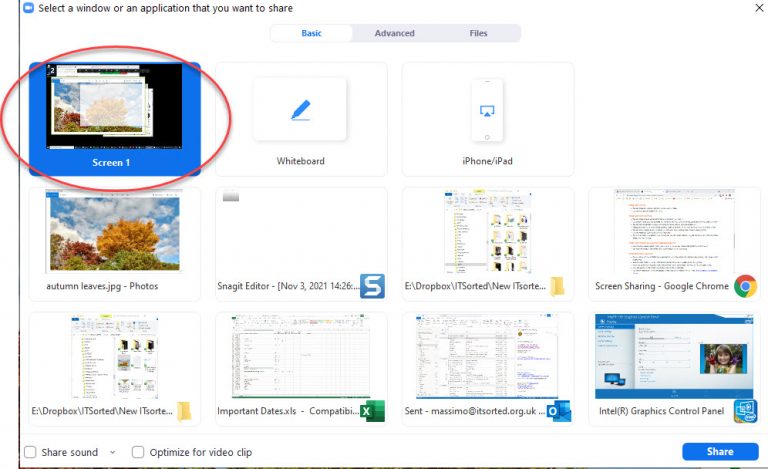Viewport: 768px width, 469px height.
Task: Select the Sent massimo@itsorted.org.uk Outlook thumbnail
Action: coord(487,356)
